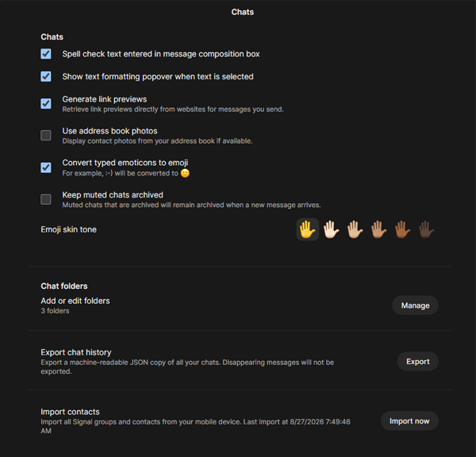Select the darkest skin tone hand emoji

pos(426,229)
